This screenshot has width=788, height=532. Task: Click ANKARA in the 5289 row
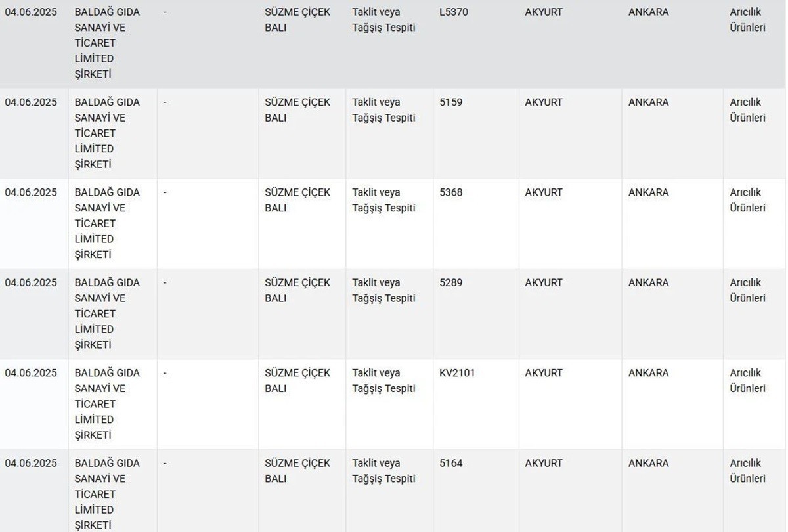648,282
